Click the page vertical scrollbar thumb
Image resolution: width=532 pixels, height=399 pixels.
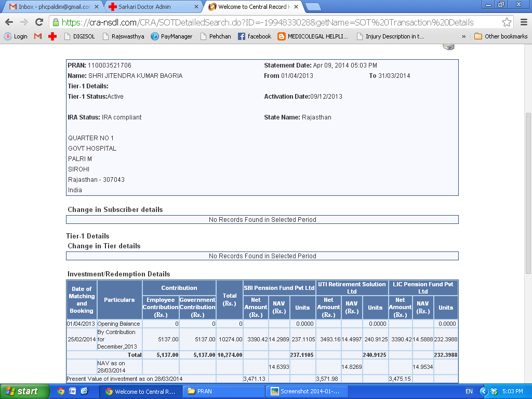[528, 193]
